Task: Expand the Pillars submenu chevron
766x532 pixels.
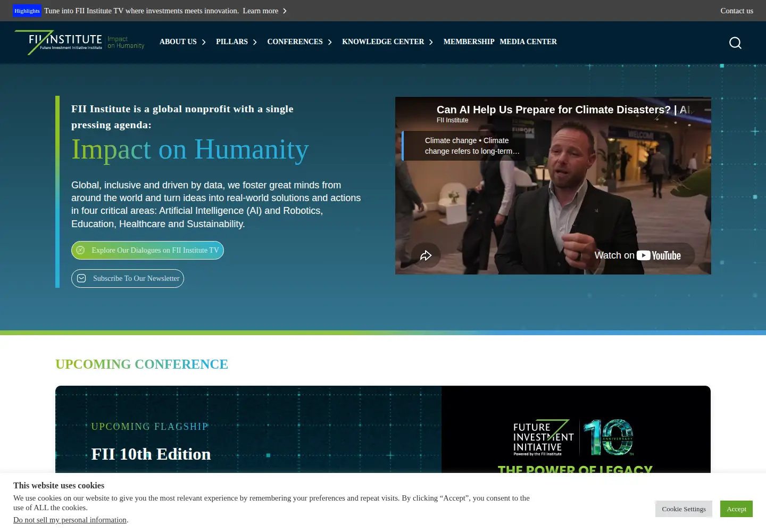Action: coord(255,42)
